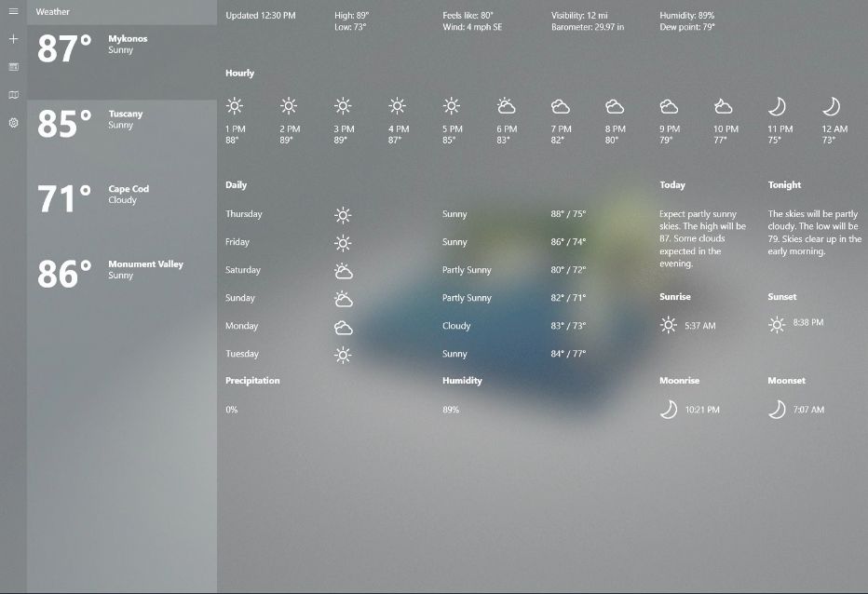
Task: Select Thursday in daily forecast
Action: click(244, 214)
